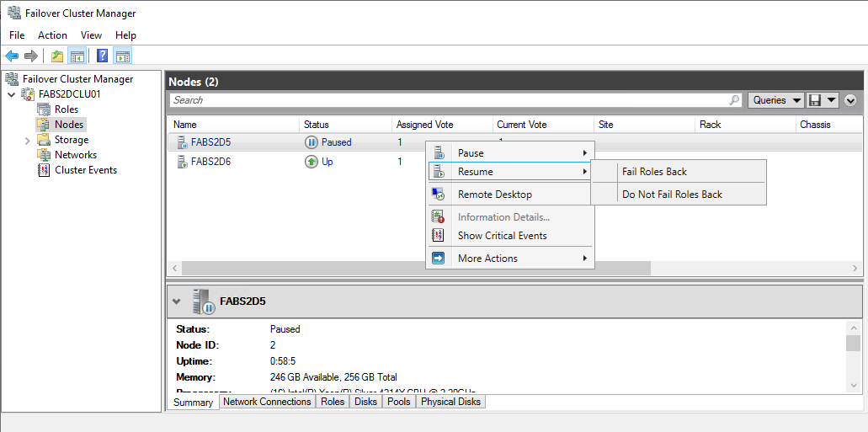Viewport: 868px width, 432px height.
Task: Click the search magnifier icon in Nodes
Action: tap(735, 100)
